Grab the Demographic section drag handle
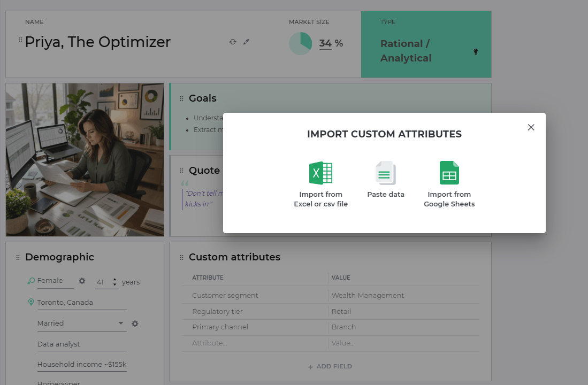Screen dimensions: 588x385 pos(18,258)
